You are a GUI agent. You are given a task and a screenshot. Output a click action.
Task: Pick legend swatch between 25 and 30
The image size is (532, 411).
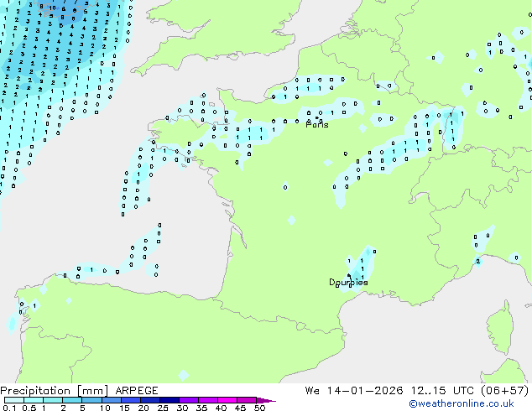point(169,400)
